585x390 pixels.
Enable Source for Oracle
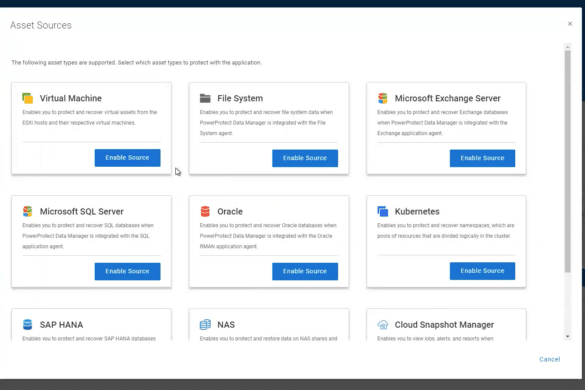point(305,271)
